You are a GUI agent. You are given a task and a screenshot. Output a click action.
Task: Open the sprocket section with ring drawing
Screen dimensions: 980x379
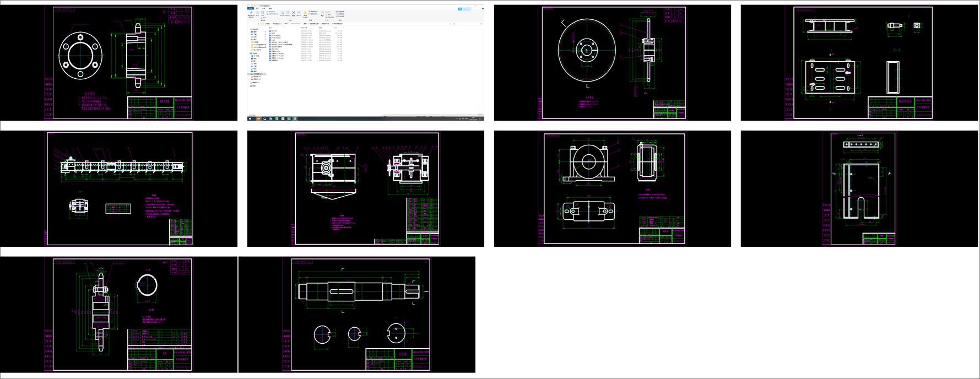point(118,315)
